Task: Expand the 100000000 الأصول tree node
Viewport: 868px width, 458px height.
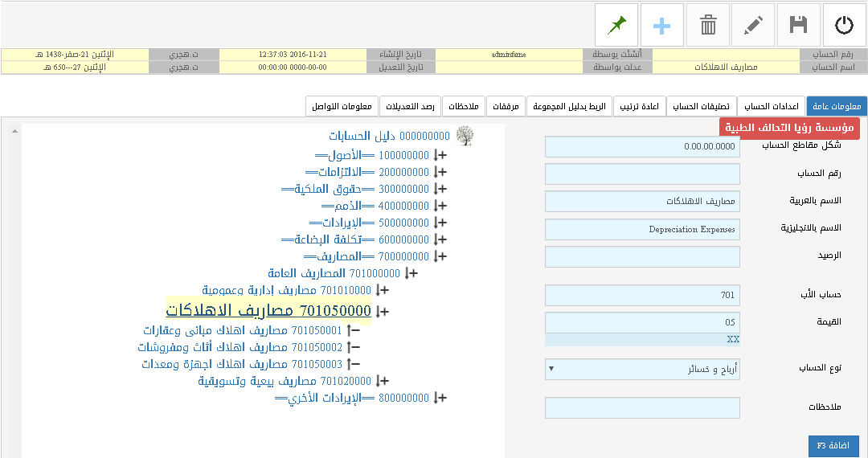Action: coord(440,154)
